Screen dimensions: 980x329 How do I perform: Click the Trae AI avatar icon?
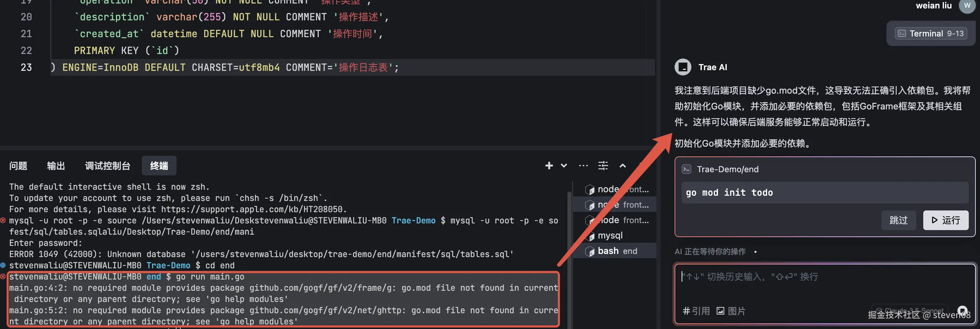(x=683, y=67)
